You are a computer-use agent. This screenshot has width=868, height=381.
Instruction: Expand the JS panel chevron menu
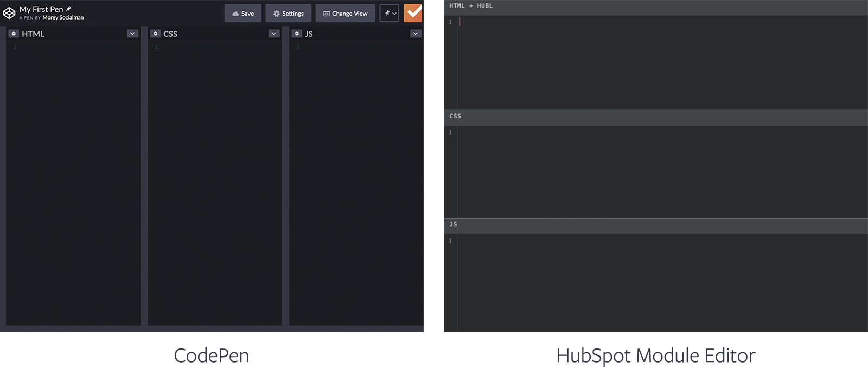click(416, 34)
